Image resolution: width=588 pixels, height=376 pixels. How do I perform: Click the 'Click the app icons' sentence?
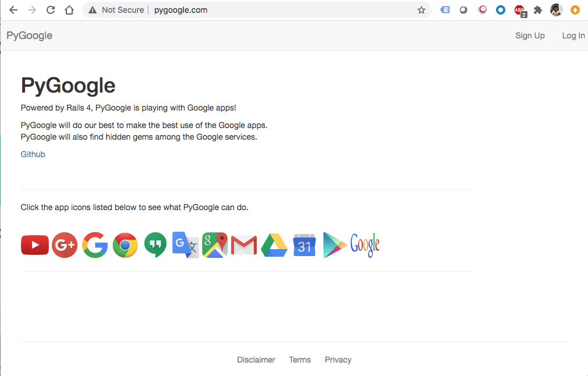(134, 207)
